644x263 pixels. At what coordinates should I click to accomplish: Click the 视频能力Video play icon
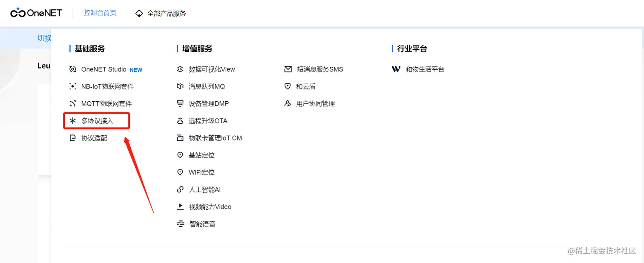(180, 207)
